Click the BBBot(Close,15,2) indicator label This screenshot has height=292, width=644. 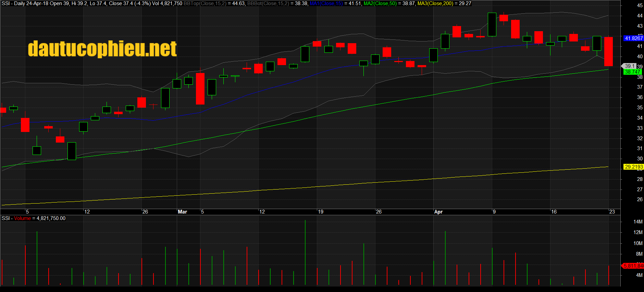[x=268, y=3]
